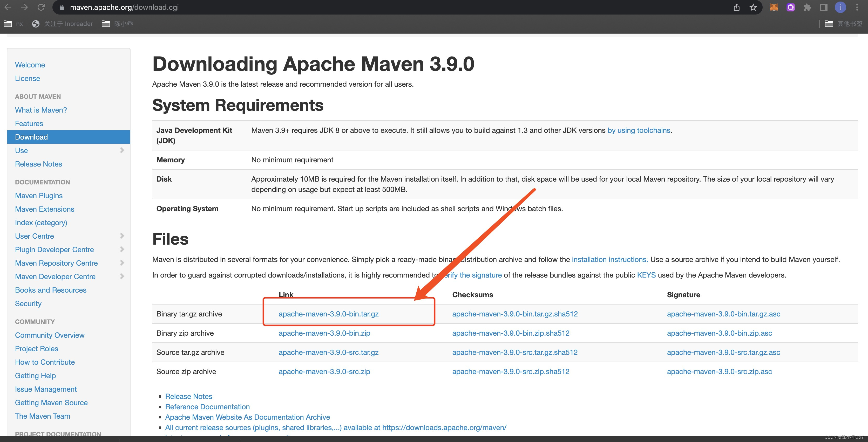Download apache-maven-3.9.0-bin.zip
868x442 pixels.
coord(324,333)
